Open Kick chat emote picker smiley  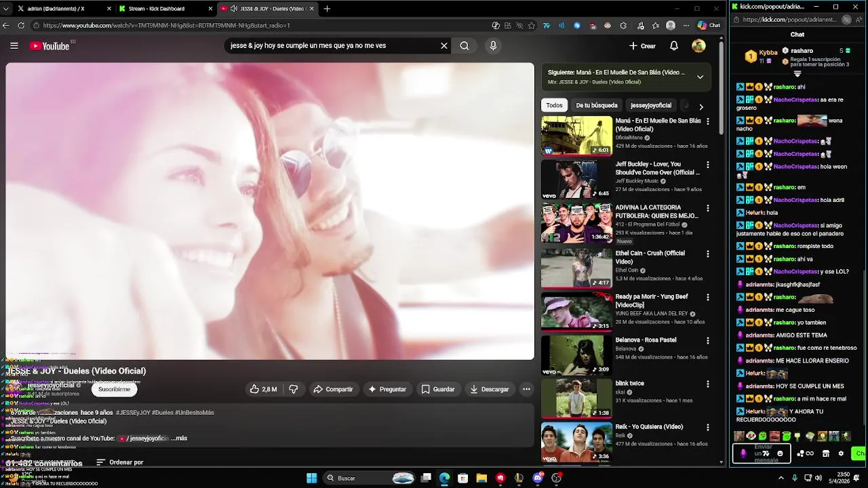780,454
